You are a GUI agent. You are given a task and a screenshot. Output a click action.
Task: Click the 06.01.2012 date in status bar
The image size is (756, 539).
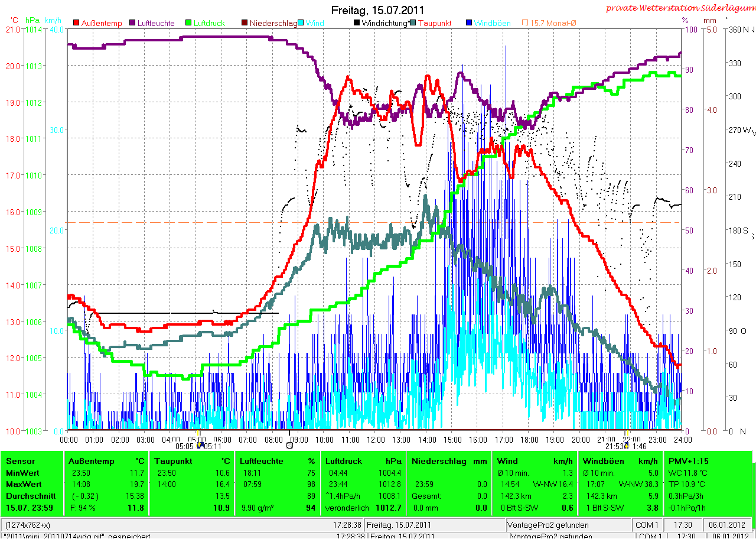(x=729, y=525)
